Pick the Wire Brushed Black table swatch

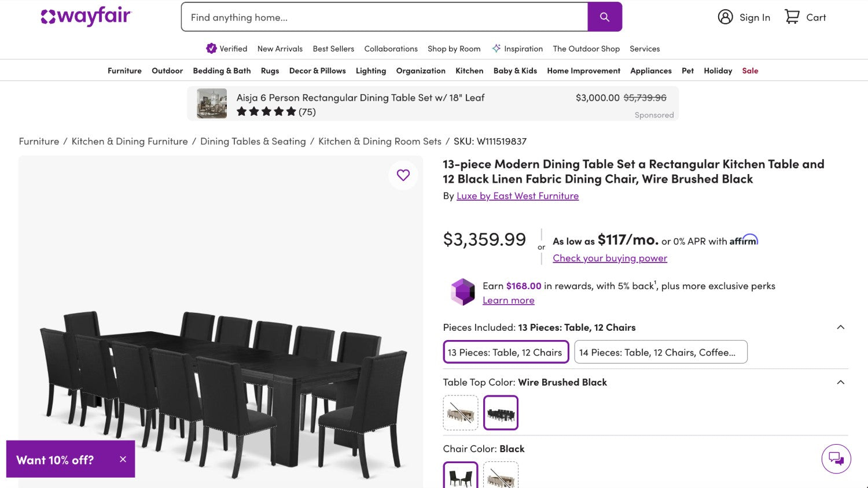pos(501,413)
